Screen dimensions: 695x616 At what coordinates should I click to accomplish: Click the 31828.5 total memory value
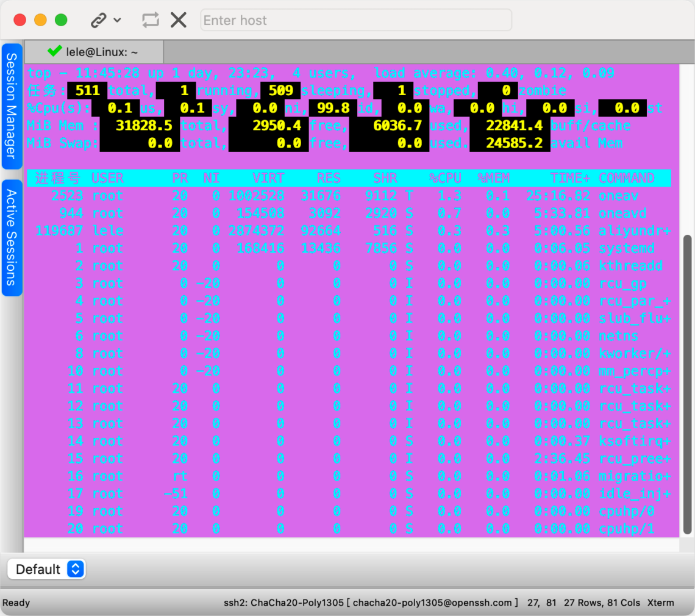[x=144, y=126]
